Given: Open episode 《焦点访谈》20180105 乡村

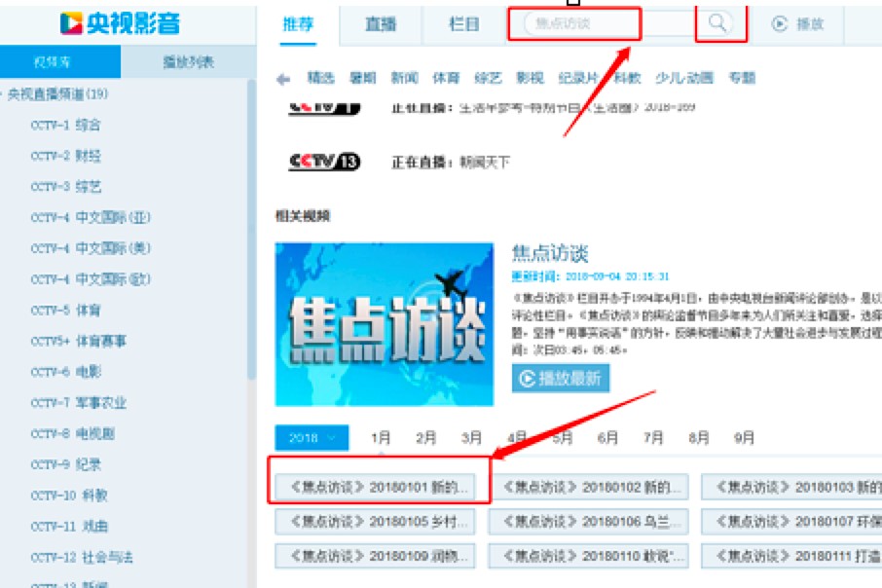Looking at the screenshot, I should click(375, 522).
